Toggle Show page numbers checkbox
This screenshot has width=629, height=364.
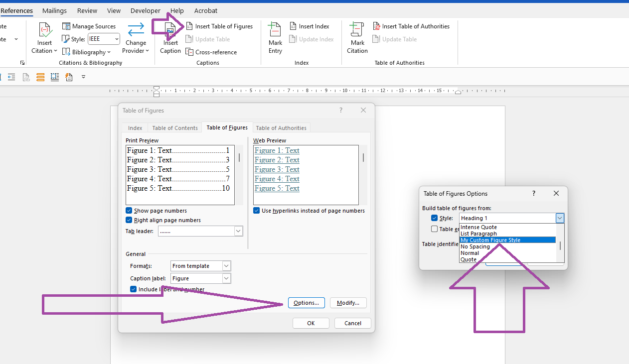[129, 211]
